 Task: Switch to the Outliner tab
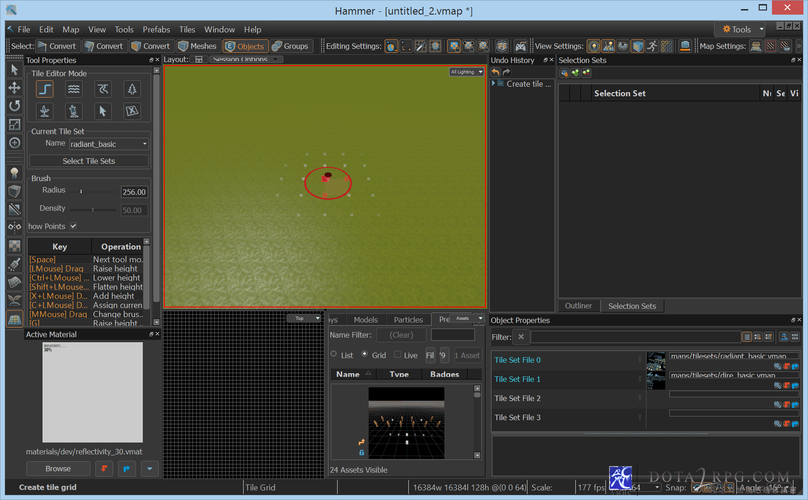[578, 306]
